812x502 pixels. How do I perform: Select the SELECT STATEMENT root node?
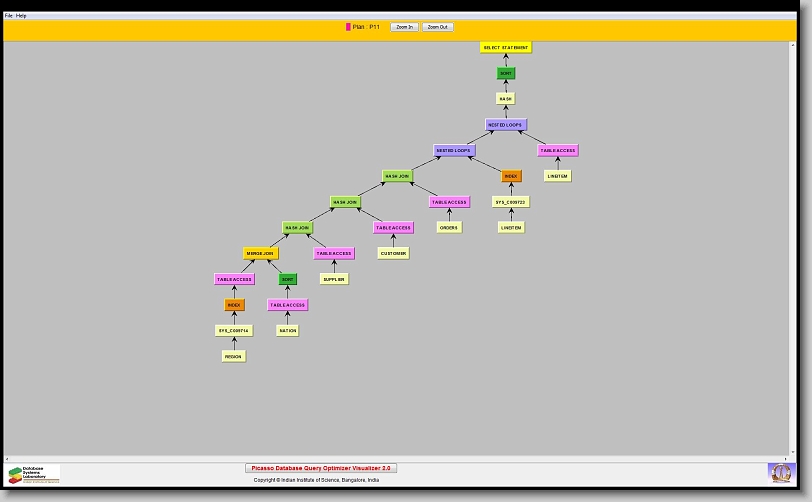point(505,47)
